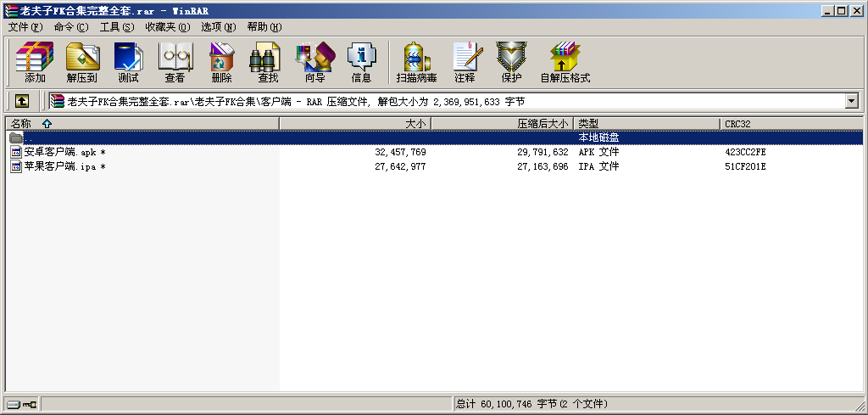Open the 选项(N) menu
Image resolution: width=868 pixels, height=415 pixels.
click(x=219, y=27)
